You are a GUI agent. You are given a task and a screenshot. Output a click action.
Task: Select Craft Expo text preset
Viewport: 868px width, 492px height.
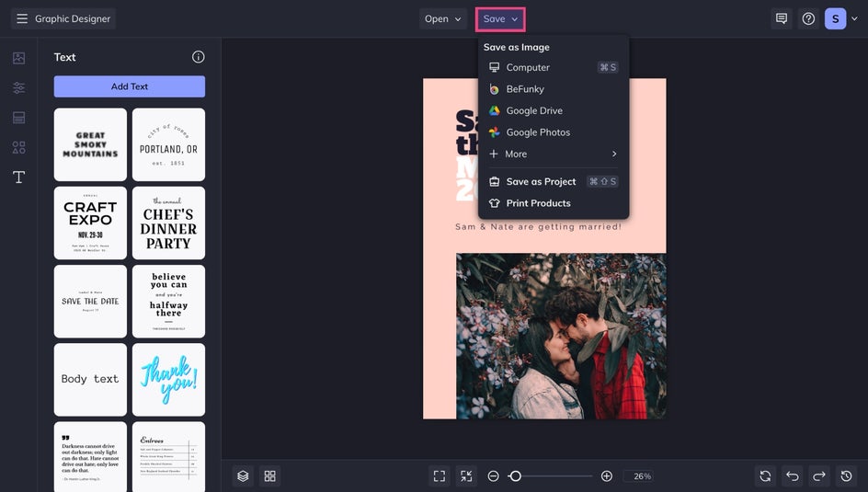coord(90,223)
